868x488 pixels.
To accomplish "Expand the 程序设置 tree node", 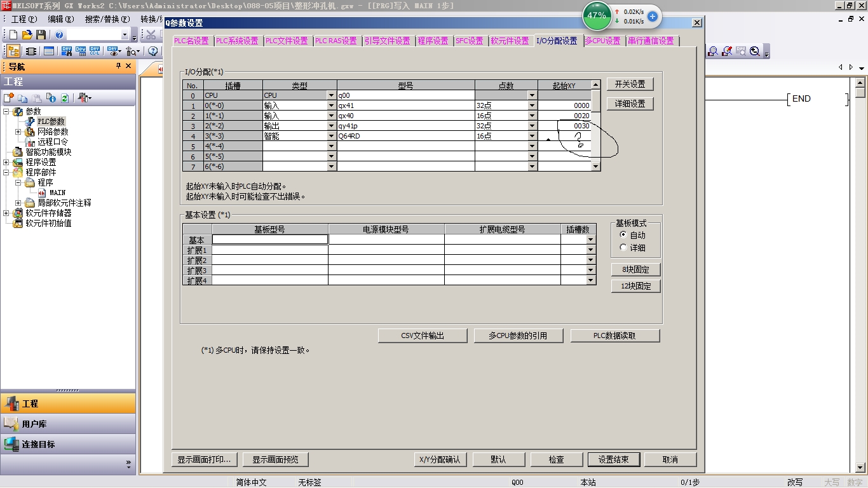I will pyautogui.click(x=7, y=162).
